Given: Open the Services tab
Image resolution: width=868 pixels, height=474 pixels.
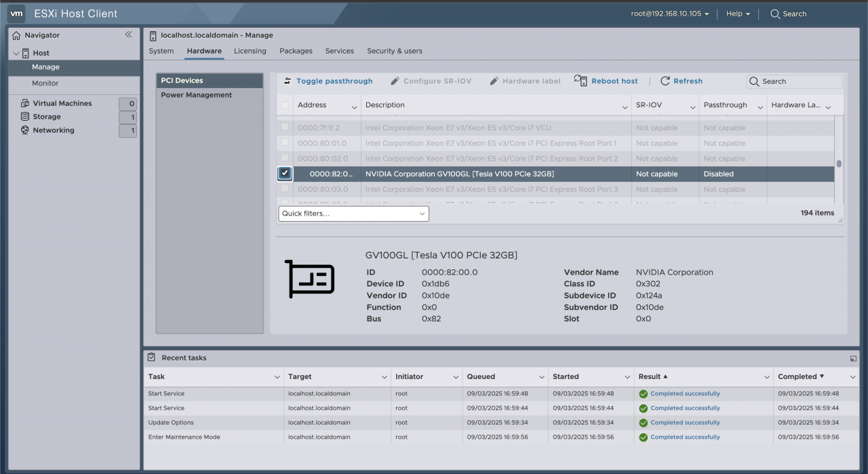Looking at the screenshot, I should (340, 51).
